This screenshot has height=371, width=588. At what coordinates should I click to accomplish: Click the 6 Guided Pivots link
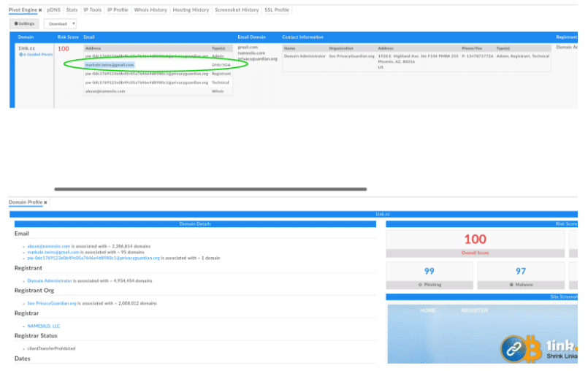tap(36, 54)
